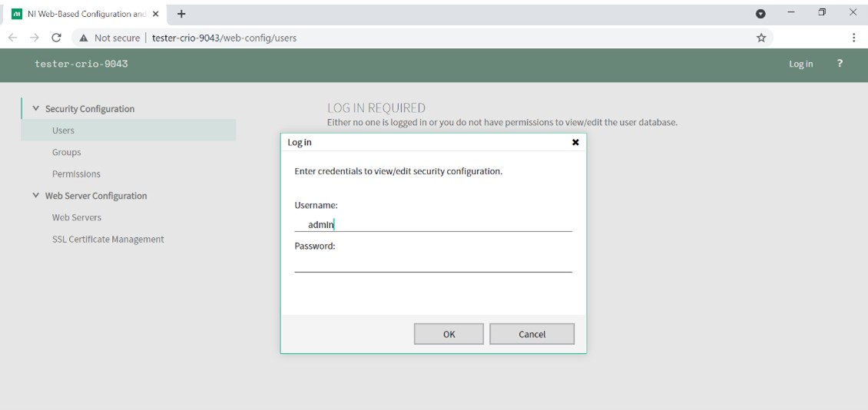Click the browser profile dropdown icon

[760, 14]
